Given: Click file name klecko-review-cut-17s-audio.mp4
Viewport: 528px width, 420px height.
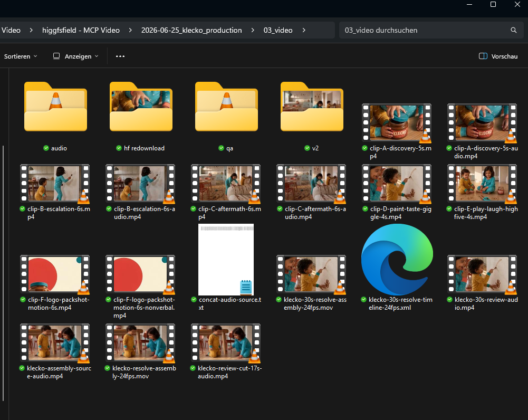Looking at the screenshot, I should coord(229,372).
